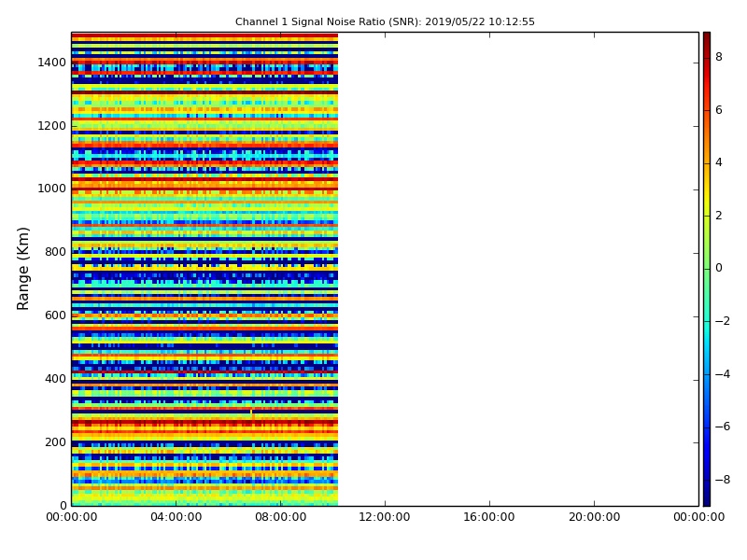
Task: Click the 16:00:00 time axis label
Action: point(489,517)
